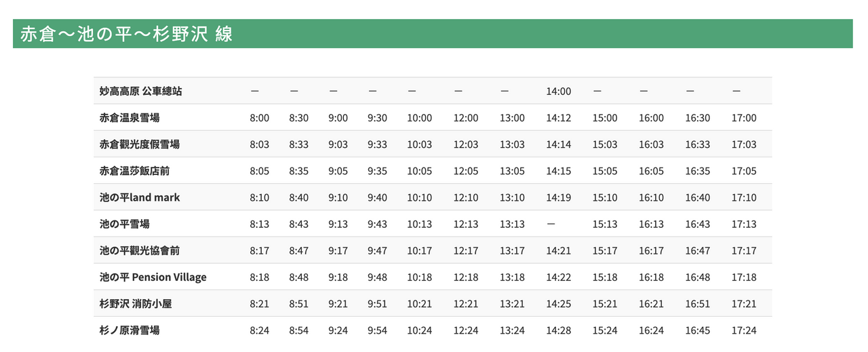Select the 8:00 time cell
The height and width of the screenshot is (352, 868).
coord(259,117)
